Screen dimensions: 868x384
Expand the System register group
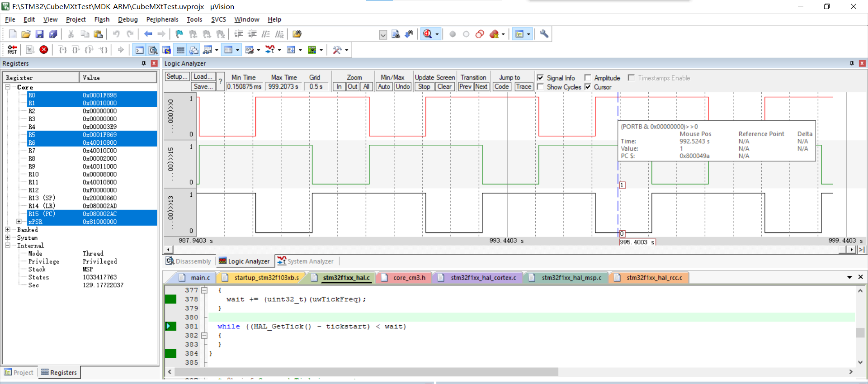point(8,237)
